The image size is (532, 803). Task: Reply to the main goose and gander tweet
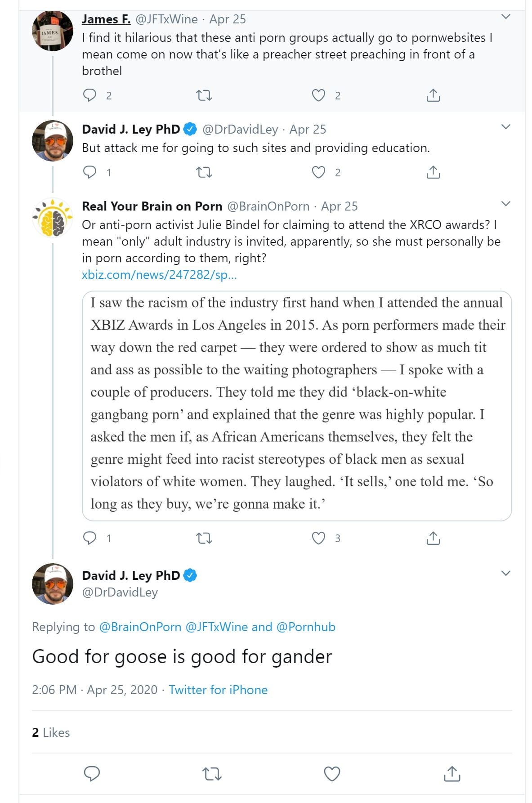pos(92,774)
